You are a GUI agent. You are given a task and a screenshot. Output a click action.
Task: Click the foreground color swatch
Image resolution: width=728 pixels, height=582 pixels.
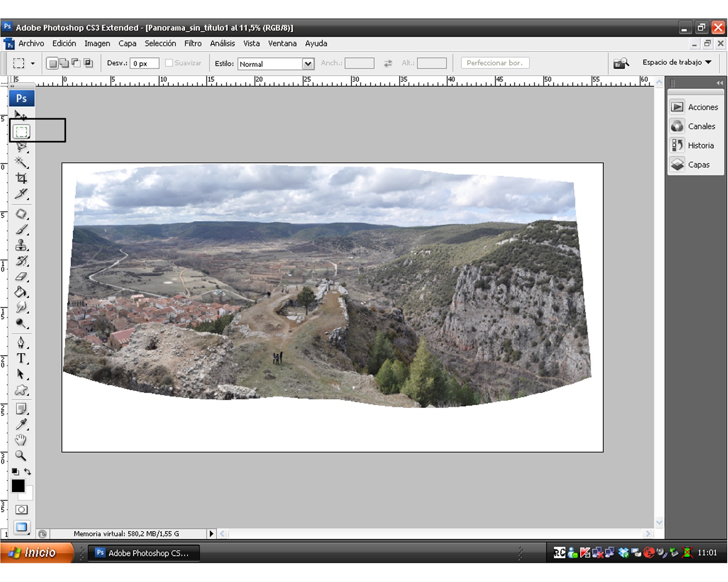click(19, 487)
